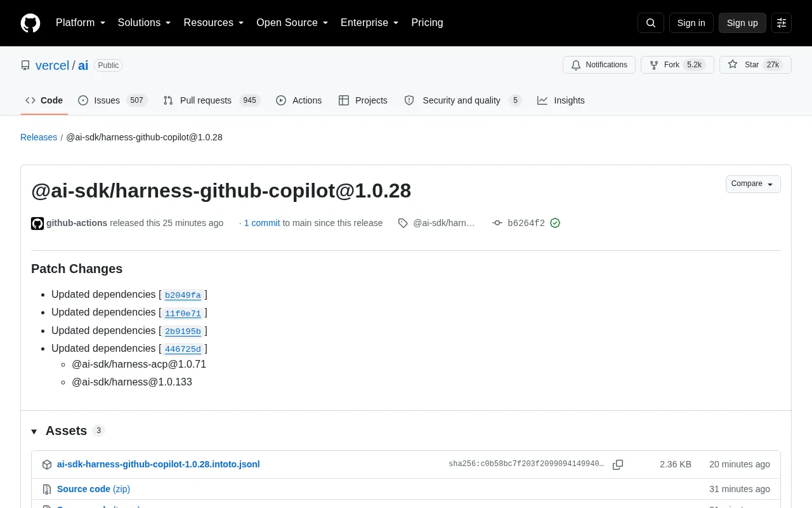
Task: Fork the repository with Fork button
Action: coord(677,65)
